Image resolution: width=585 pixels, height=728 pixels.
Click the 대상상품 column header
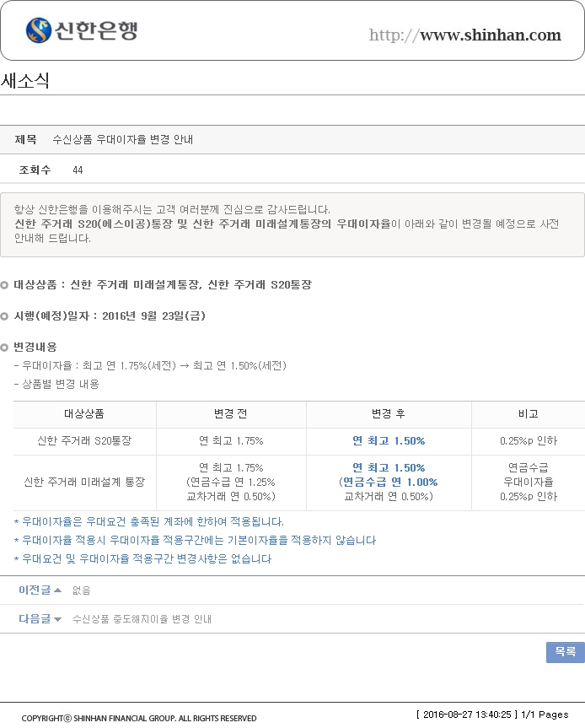coord(84,414)
